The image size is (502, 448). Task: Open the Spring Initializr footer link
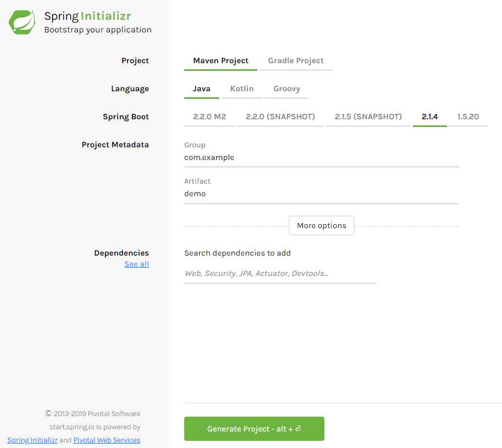tap(32, 440)
